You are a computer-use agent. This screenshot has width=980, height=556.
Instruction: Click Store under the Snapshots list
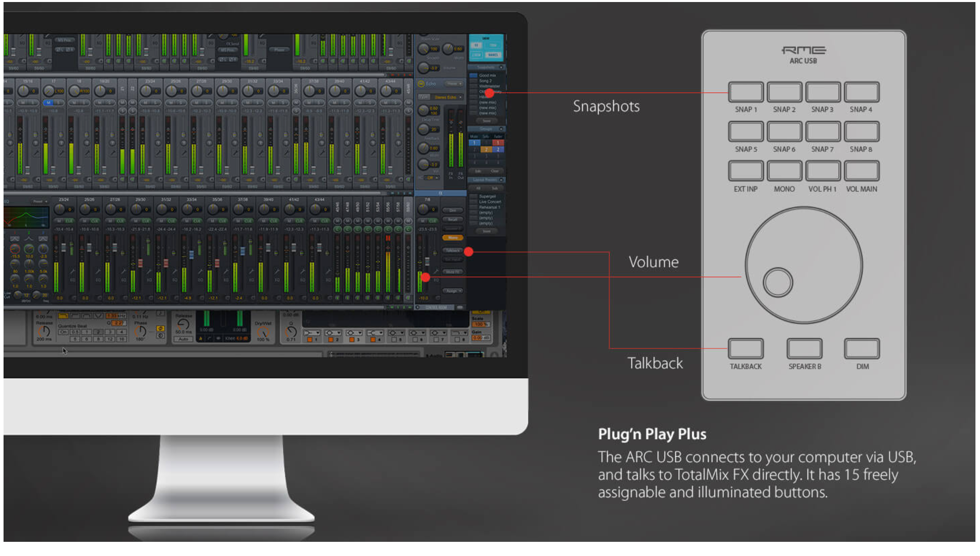(486, 121)
